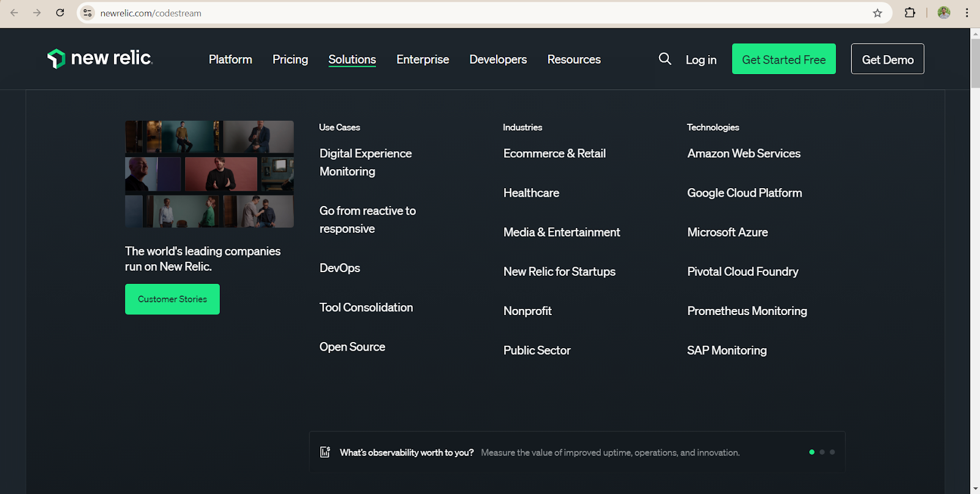The width and height of the screenshot is (980, 494).
Task: Open the Platform menu
Action: tap(230, 59)
